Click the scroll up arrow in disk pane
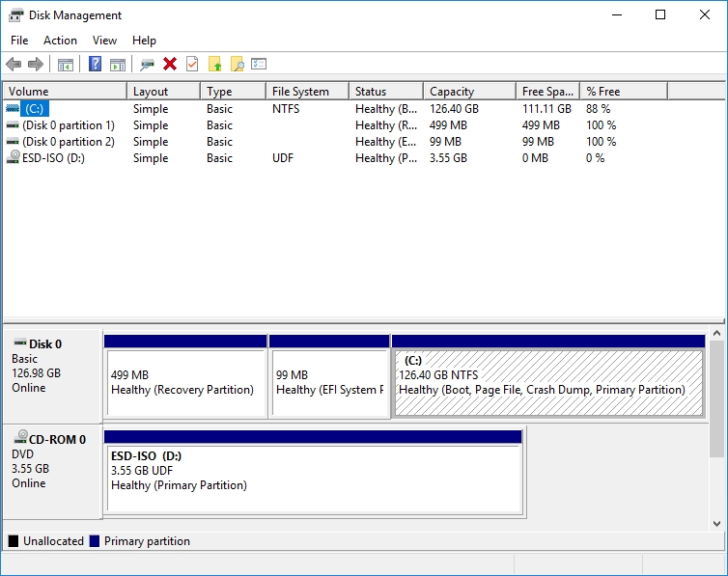Image resolution: width=728 pixels, height=576 pixels. (716, 333)
